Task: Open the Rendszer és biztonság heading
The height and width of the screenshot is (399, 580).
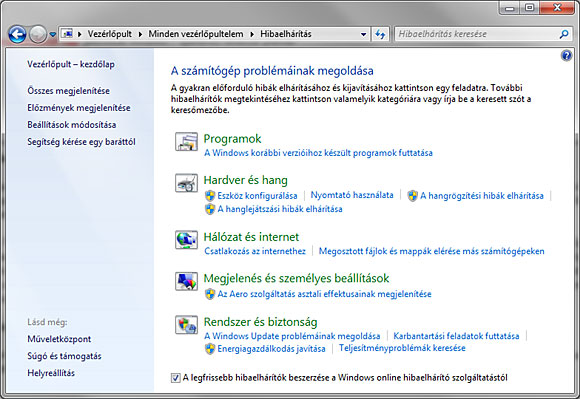Action: [260, 322]
